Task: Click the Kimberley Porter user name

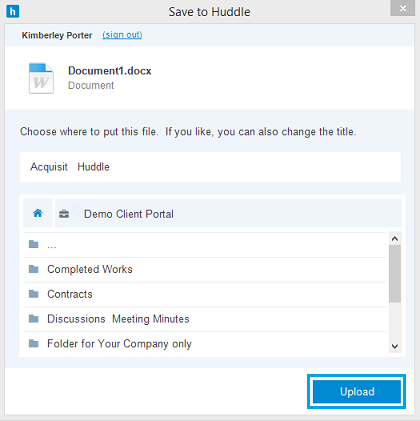Action: tap(57, 35)
